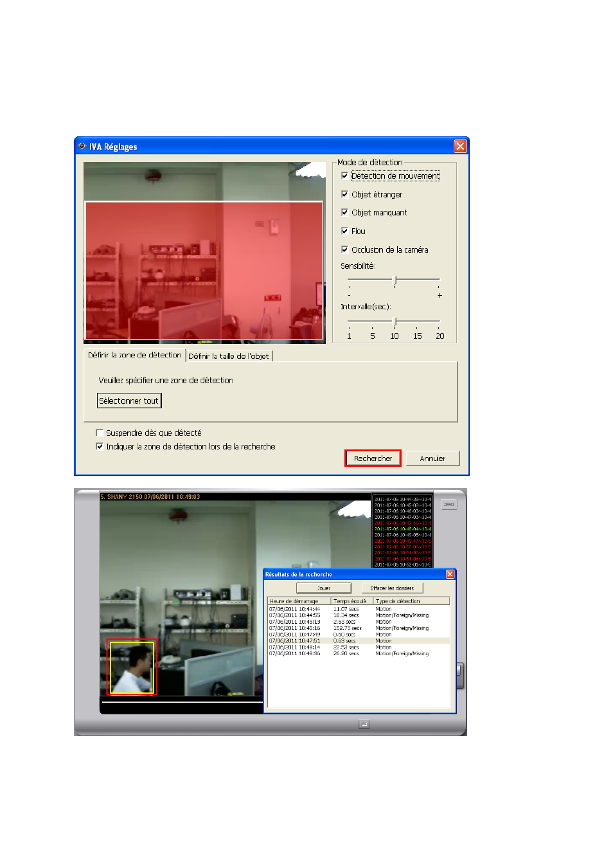Select red recording entry 2011-07-06 10-47-46
This screenshot has width=613, height=868.
tap(403, 523)
